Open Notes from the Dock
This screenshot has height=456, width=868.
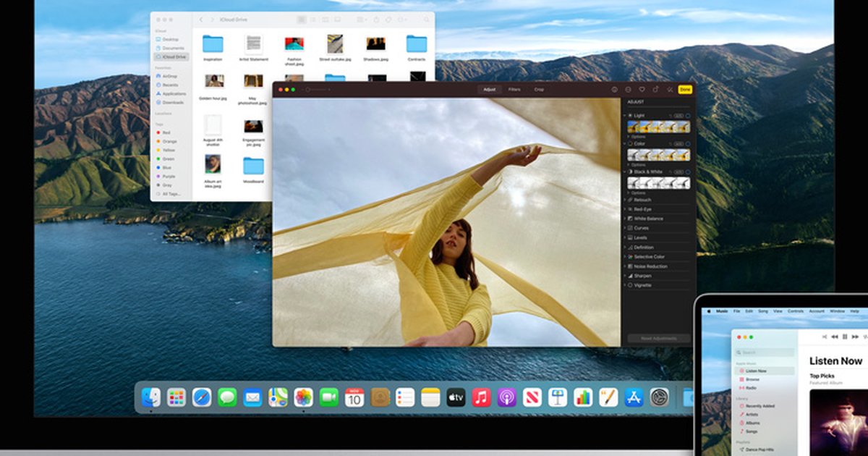[x=430, y=397]
